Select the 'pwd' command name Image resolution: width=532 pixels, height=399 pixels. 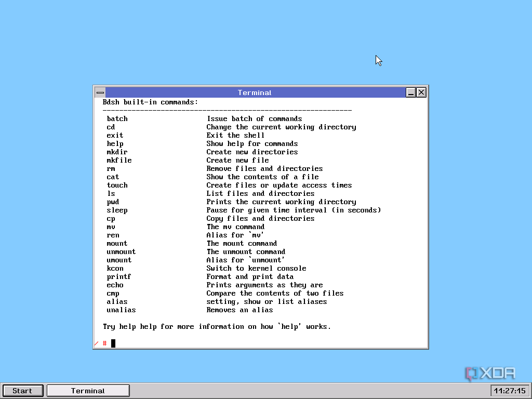[x=113, y=202]
